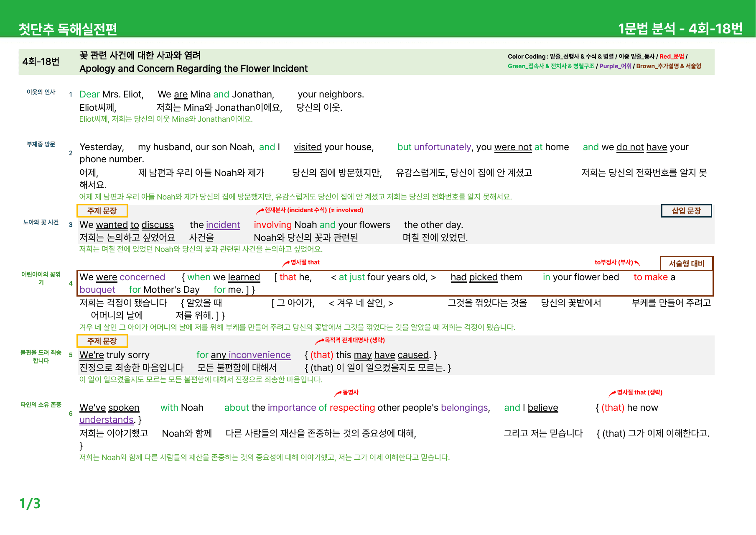Viewport: 756px width, 535px height.
Task: Click the purple word 'concerned' in sentence 4
Action: (142, 277)
